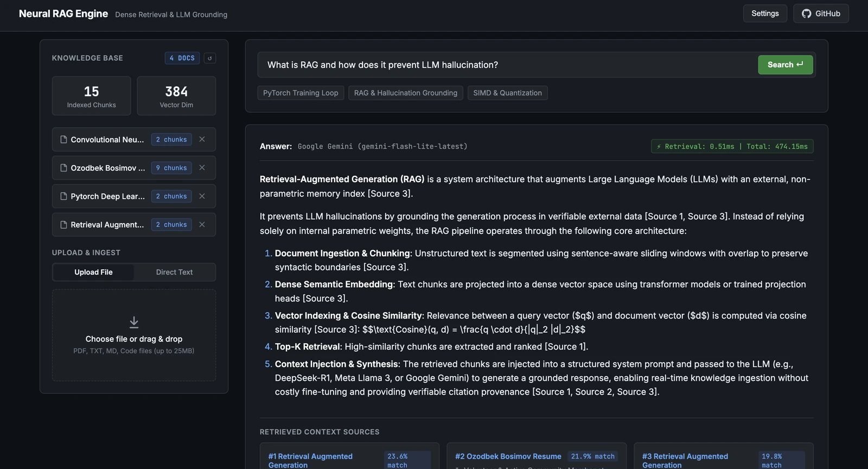Click the 21.9% match badge
Screen dimensions: 868x469
click(593, 457)
